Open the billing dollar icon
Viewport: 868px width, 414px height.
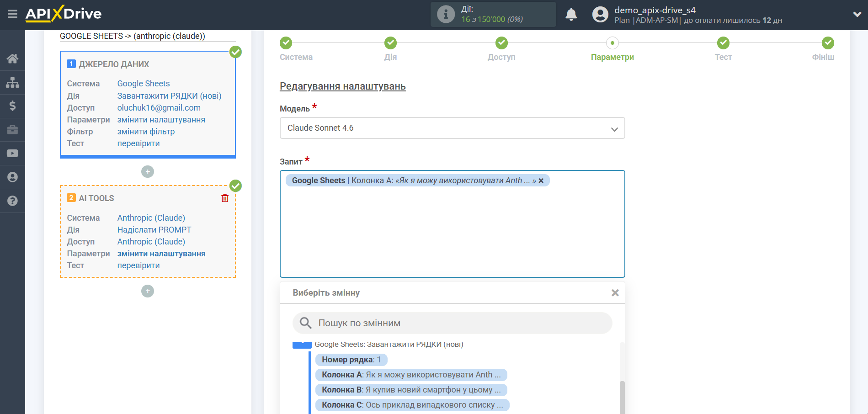[x=12, y=106]
